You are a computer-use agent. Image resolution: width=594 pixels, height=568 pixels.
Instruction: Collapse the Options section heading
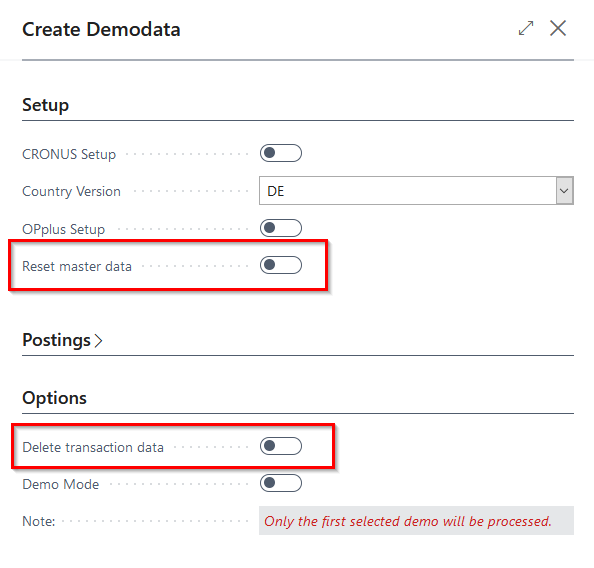click(55, 398)
